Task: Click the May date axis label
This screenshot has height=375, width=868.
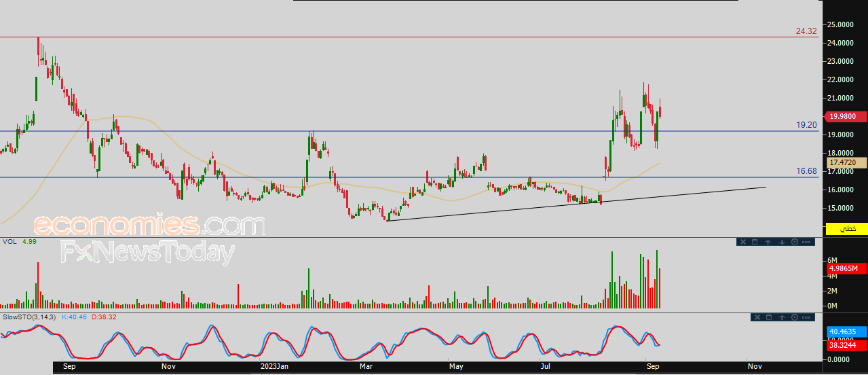Action: [456, 366]
